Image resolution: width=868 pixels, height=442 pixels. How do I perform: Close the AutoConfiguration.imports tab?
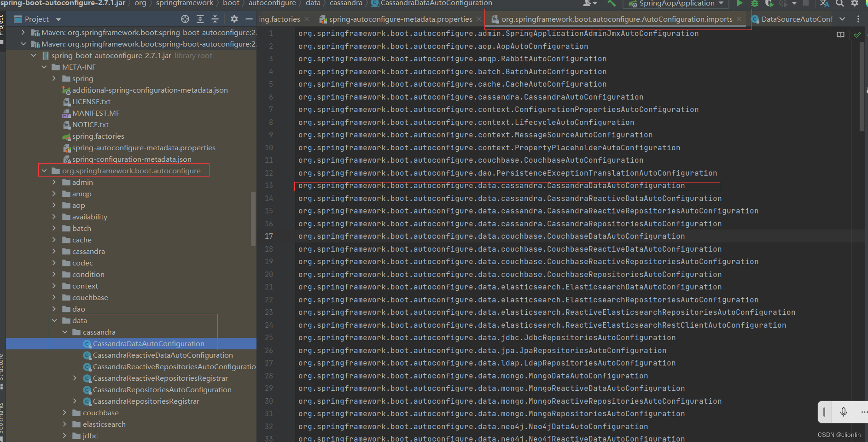(739, 19)
